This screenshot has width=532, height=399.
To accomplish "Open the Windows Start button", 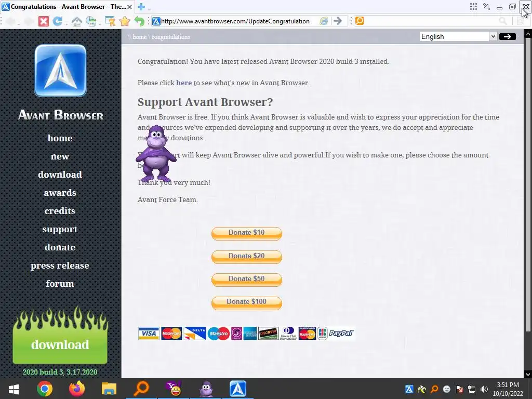I will click(14, 389).
